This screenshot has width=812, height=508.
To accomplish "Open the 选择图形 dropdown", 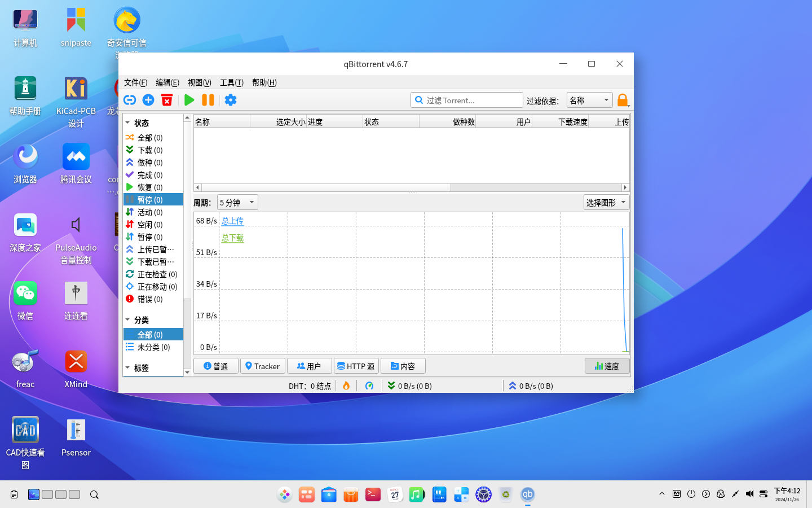I will pyautogui.click(x=606, y=203).
